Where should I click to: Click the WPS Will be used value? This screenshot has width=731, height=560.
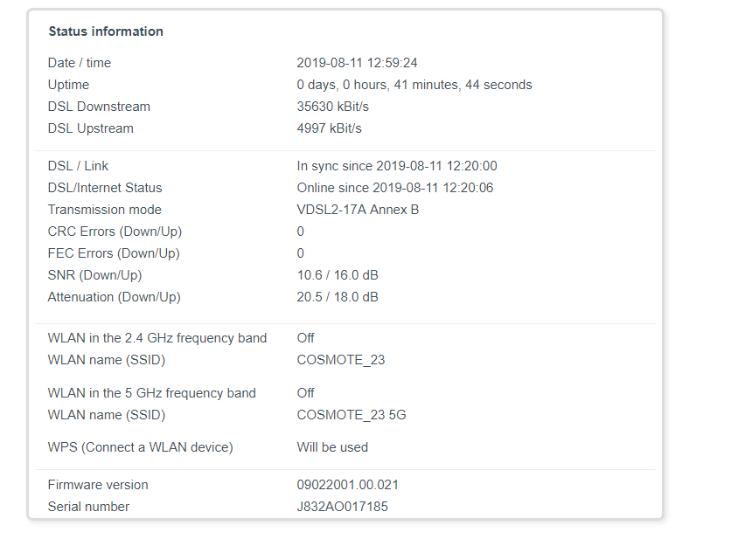tap(332, 447)
